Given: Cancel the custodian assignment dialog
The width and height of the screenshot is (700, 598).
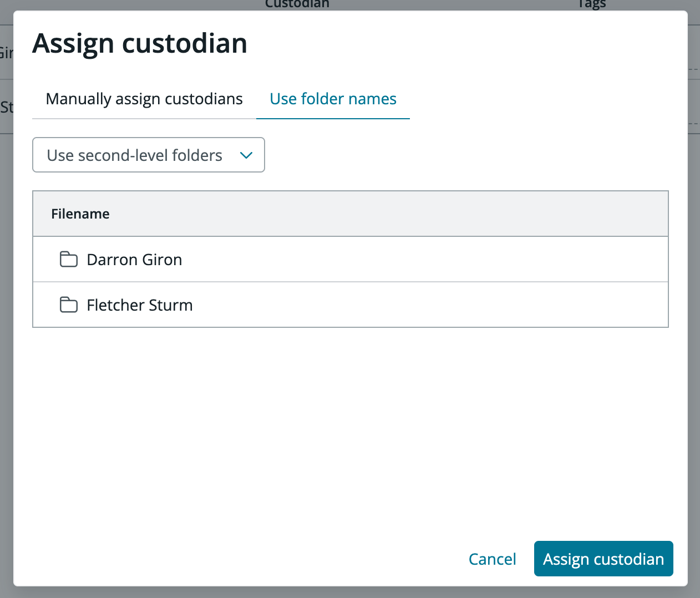Looking at the screenshot, I should pyautogui.click(x=492, y=559).
